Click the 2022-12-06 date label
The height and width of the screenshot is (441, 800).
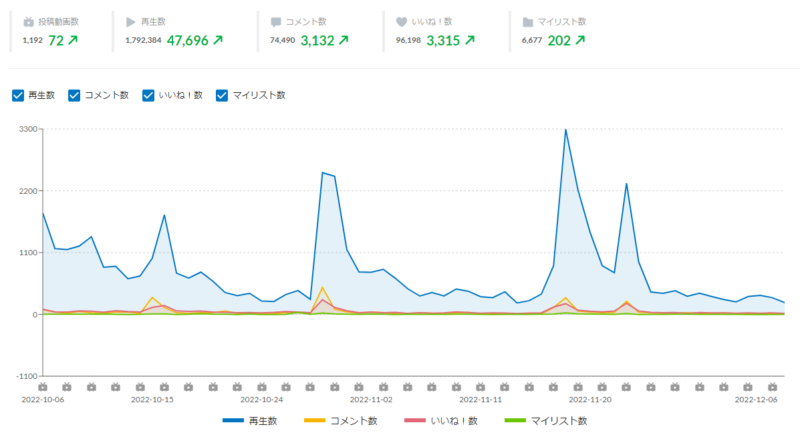coord(756,400)
